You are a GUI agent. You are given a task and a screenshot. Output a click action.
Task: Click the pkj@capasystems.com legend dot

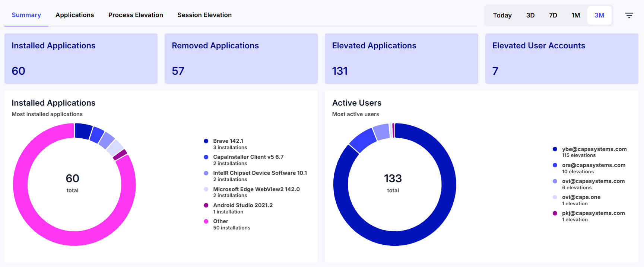pos(555,213)
